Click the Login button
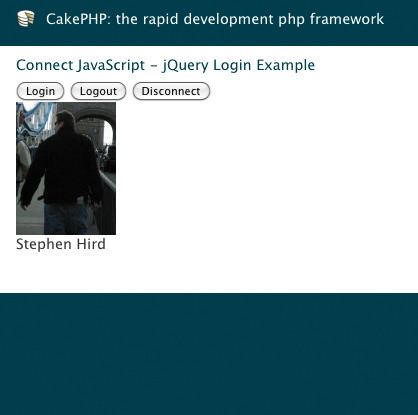This screenshot has height=415, width=418. pyautogui.click(x=40, y=91)
